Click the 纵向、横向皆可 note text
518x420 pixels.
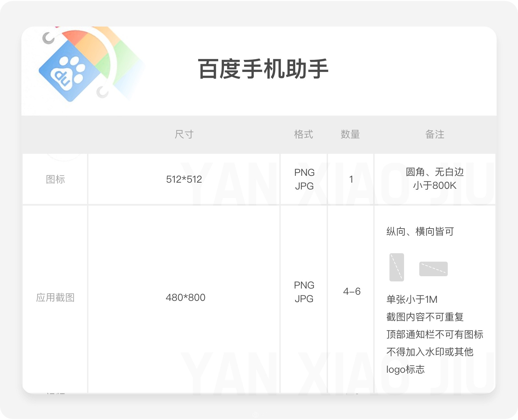pyautogui.click(x=420, y=232)
